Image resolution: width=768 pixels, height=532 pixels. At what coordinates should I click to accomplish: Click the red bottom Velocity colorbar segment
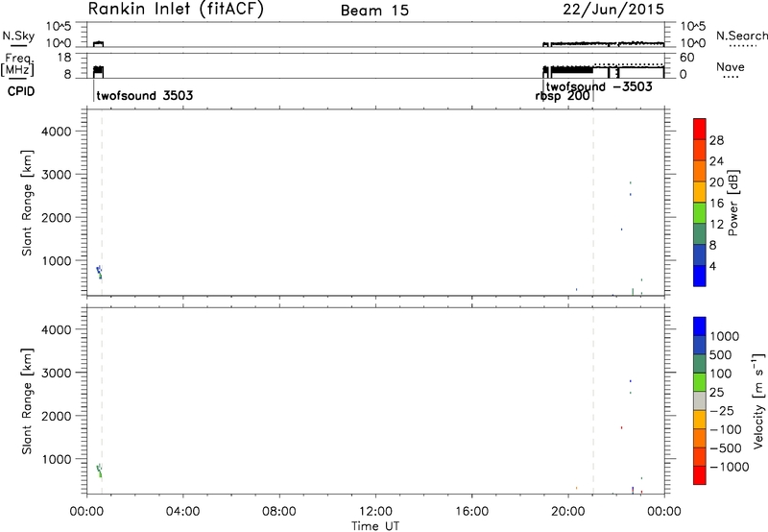coord(700,475)
